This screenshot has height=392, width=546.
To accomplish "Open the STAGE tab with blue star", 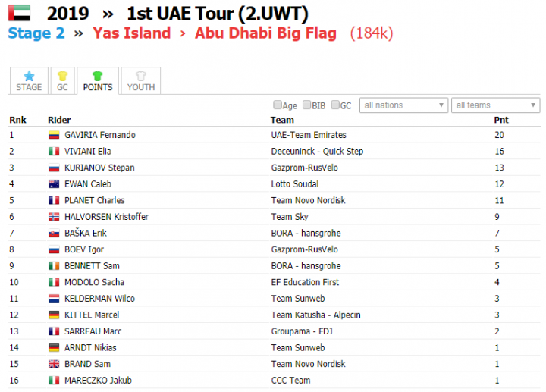I will 29,81.
